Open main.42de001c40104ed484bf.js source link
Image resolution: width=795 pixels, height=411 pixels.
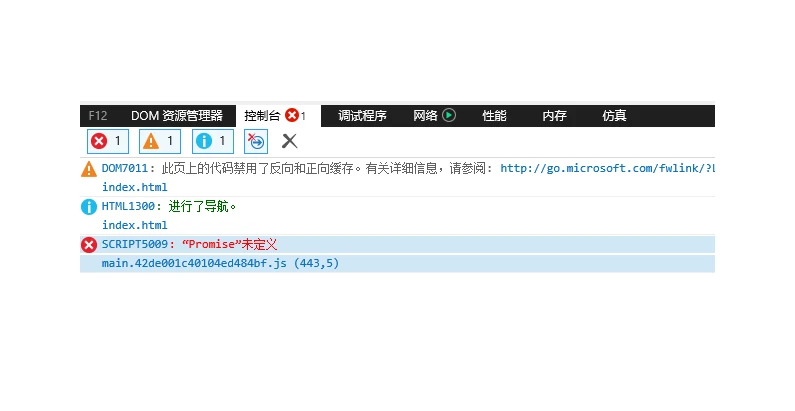221,264
